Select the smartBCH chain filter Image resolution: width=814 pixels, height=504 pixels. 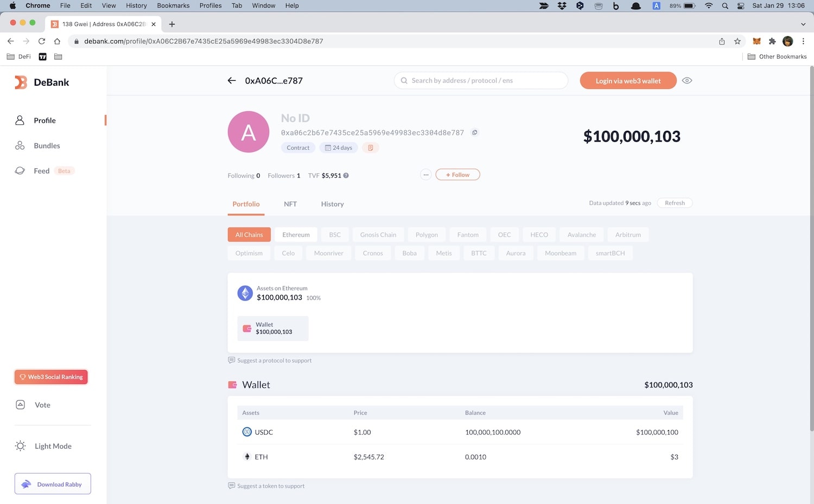(610, 253)
